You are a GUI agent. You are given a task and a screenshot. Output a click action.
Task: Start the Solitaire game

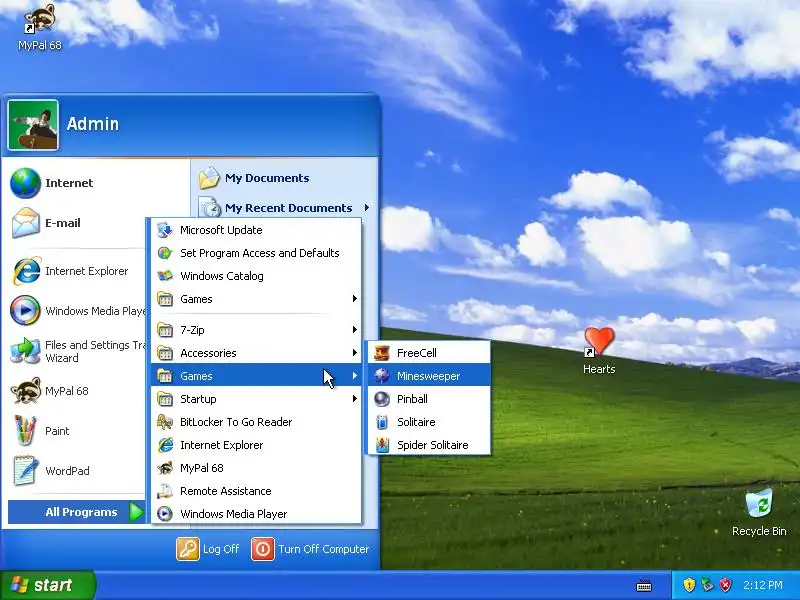coord(429,422)
